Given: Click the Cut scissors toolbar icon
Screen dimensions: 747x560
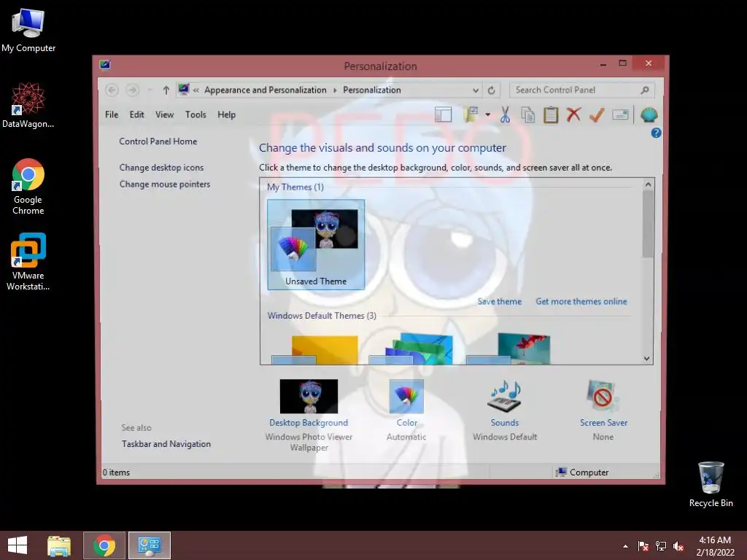Looking at the screenshot, I should [505, 114].
